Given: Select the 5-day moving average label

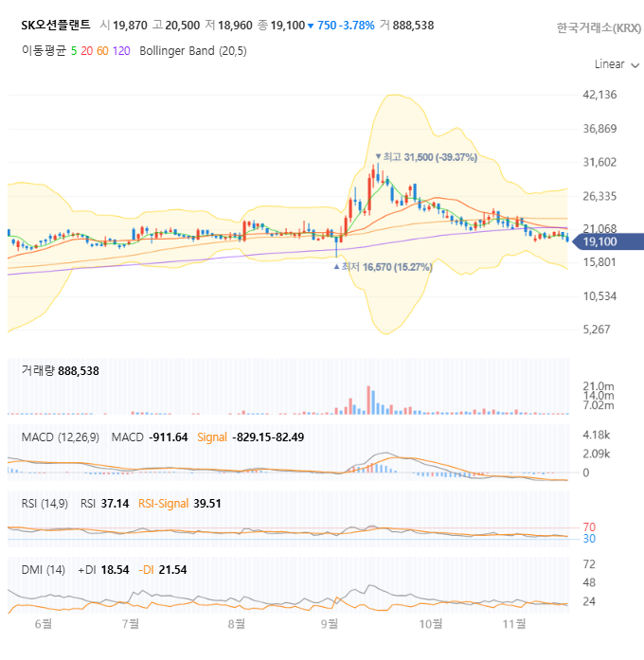Looking at the screenshot, I should click(74, 51).
